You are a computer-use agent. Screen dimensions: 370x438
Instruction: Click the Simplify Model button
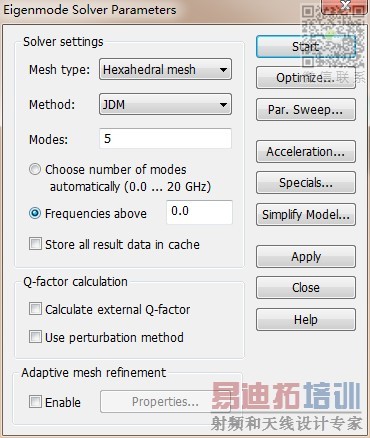(x=306, y=214)
